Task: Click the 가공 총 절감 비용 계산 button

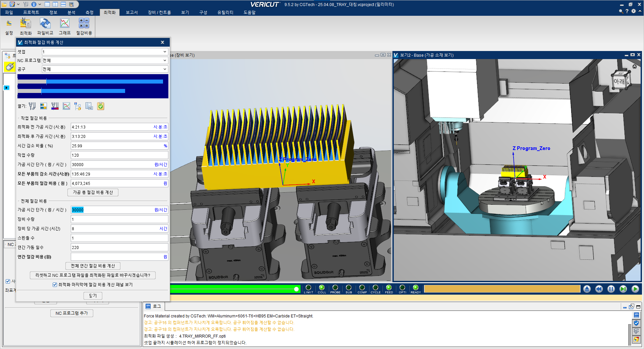Action: coord(93,193)
